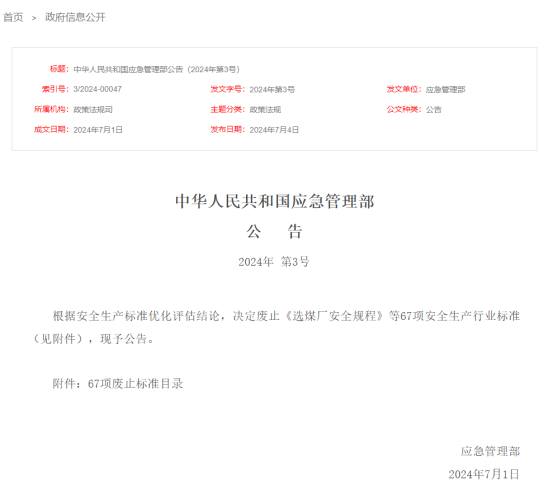Click the 应急管理部 signature line
The height and width of the screenshot is (490, 553).
click(490, 451)
